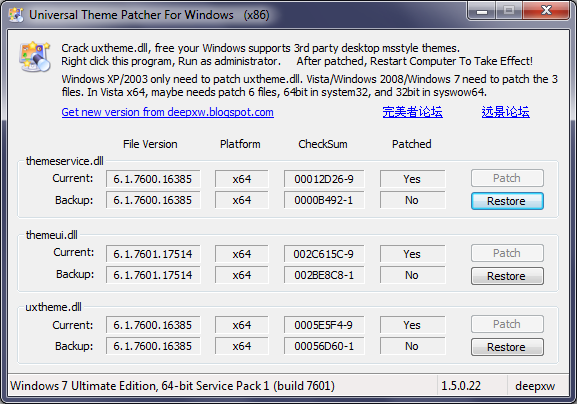Select themeui.dll backup Patched No field

click(x=413, y=275)
